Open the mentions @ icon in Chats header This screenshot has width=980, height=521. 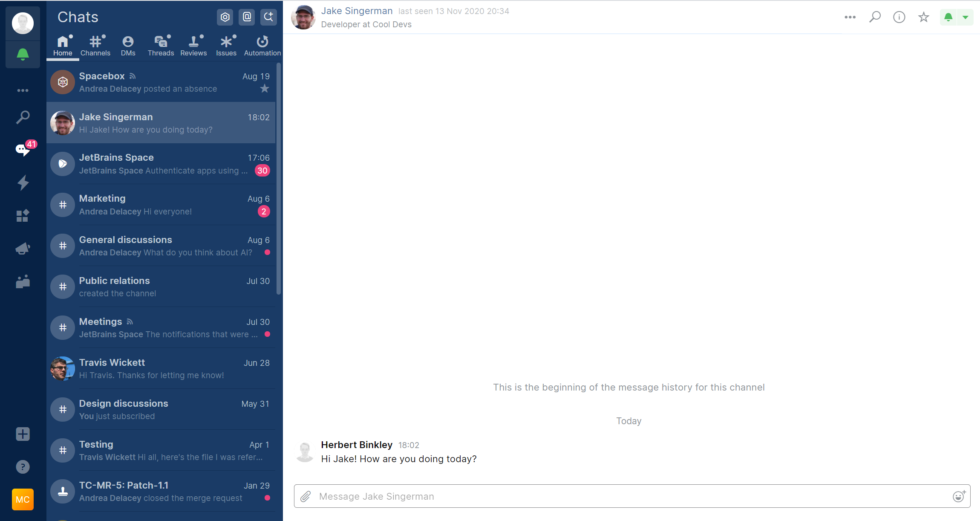(247, 17)
